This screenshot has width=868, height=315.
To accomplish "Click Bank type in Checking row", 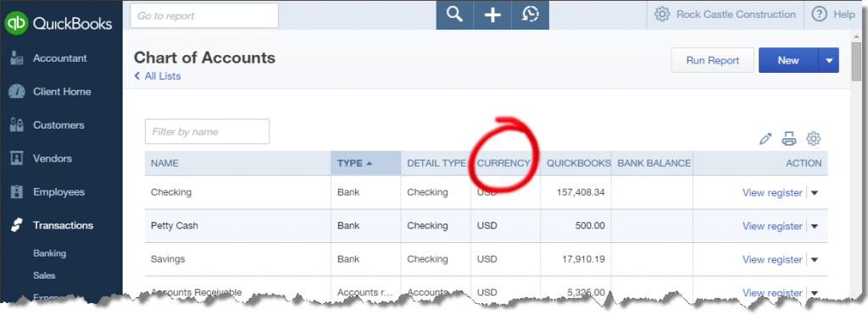I will tap(348, 192).
